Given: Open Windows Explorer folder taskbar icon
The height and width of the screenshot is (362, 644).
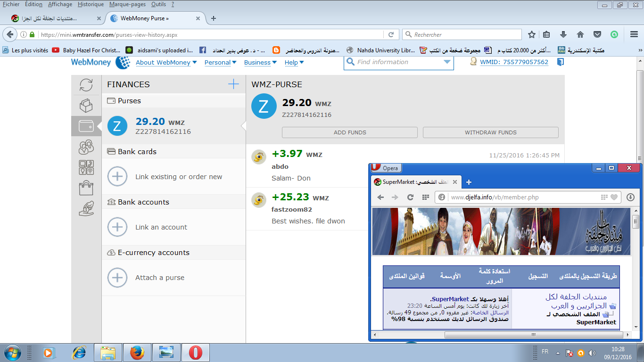Looking at the screenshot, I should pos(108,353).
